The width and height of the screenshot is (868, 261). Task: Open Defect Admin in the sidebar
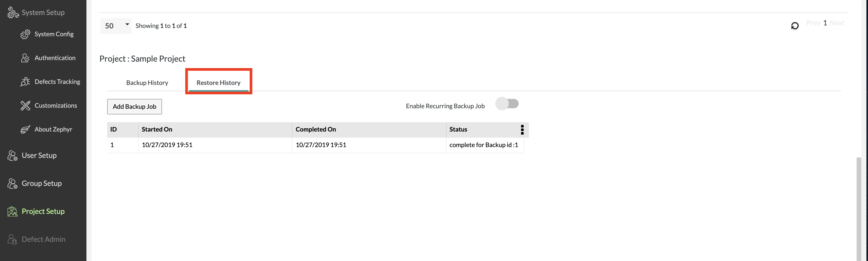click(43, 240)
